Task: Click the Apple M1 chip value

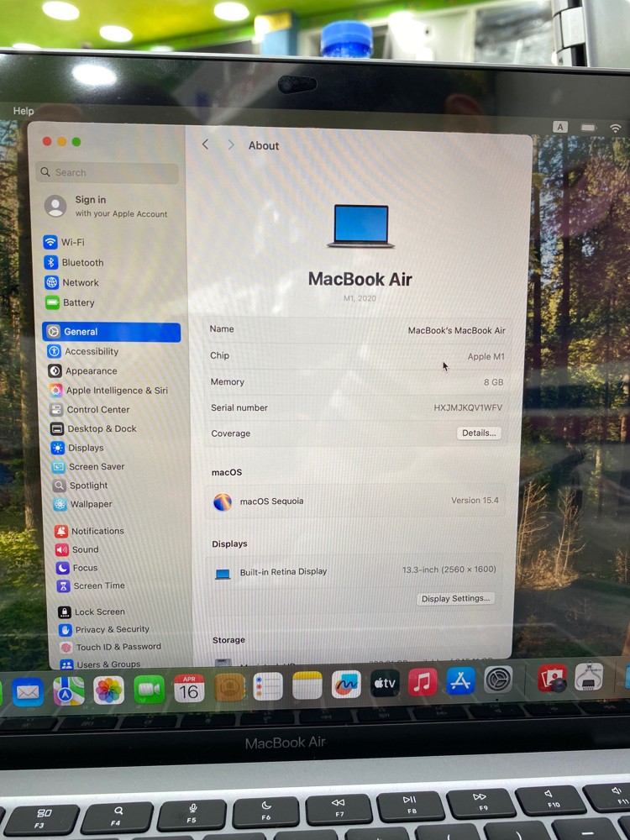Action: click(486, 357)
